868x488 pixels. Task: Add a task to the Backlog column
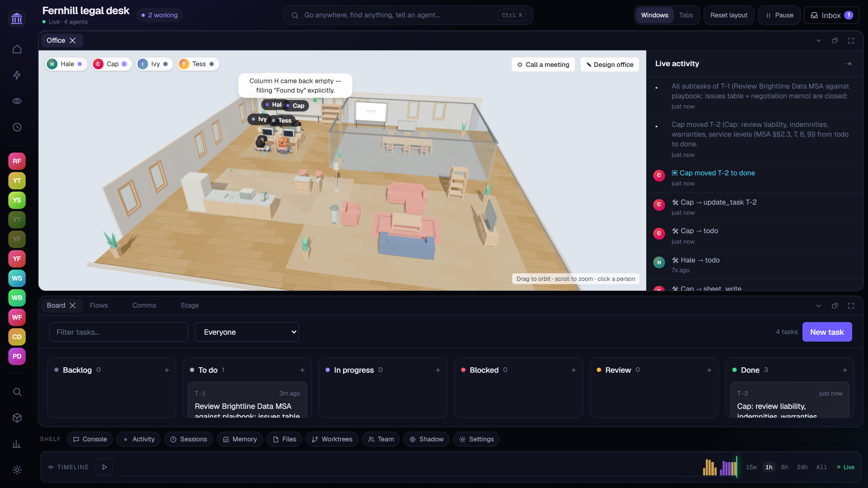tap(167, 370)
